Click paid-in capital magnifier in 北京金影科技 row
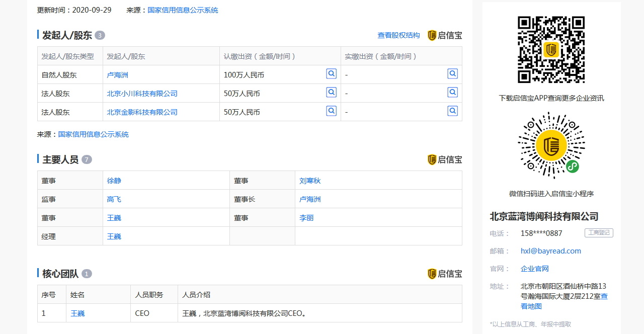 pos(453,111)
